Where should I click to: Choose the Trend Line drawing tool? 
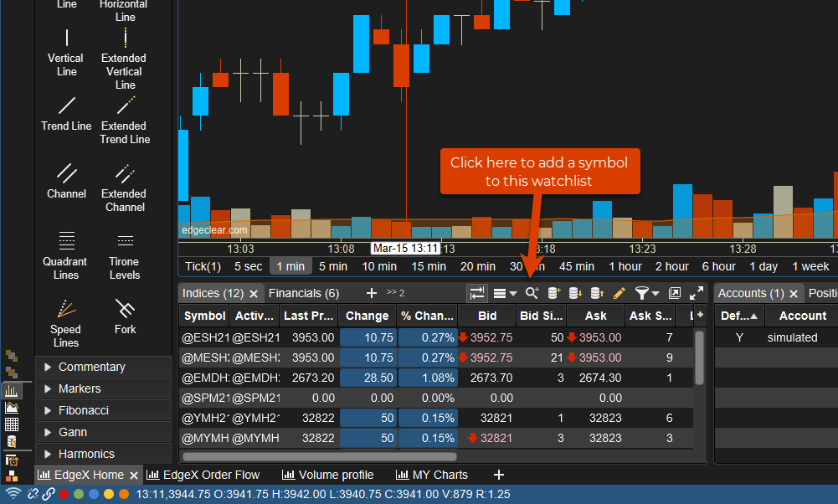(x=66, y=114)
